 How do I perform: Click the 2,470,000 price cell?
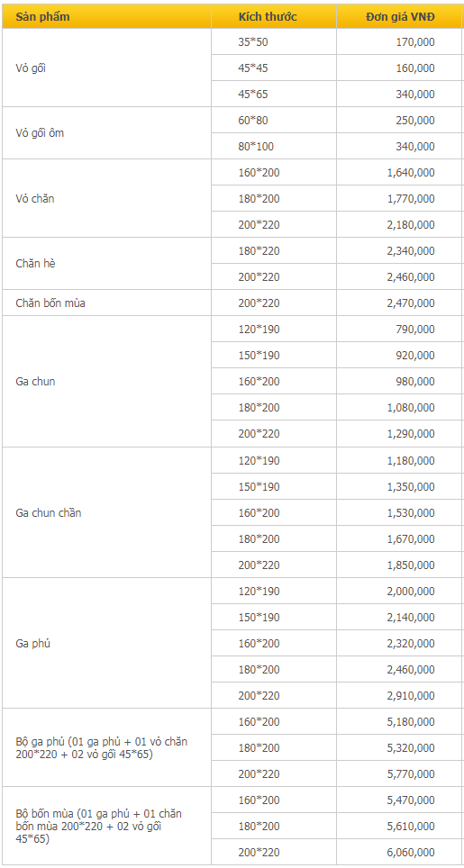(x=399, y=303)
